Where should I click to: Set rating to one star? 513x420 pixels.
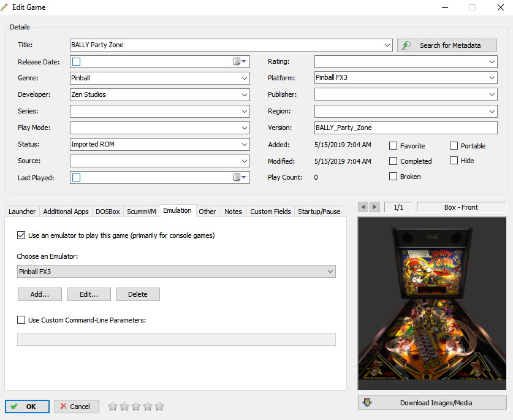coord(113,407)
